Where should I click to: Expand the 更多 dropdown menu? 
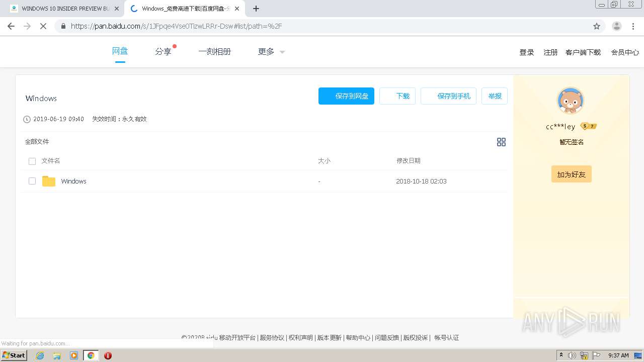click(271, 52)
